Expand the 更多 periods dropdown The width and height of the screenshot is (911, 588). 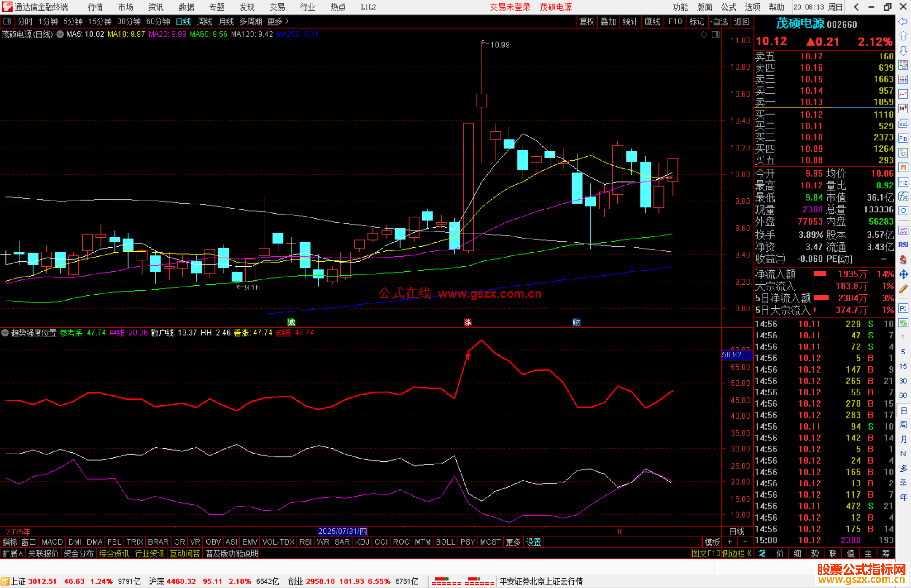[278, 21]
